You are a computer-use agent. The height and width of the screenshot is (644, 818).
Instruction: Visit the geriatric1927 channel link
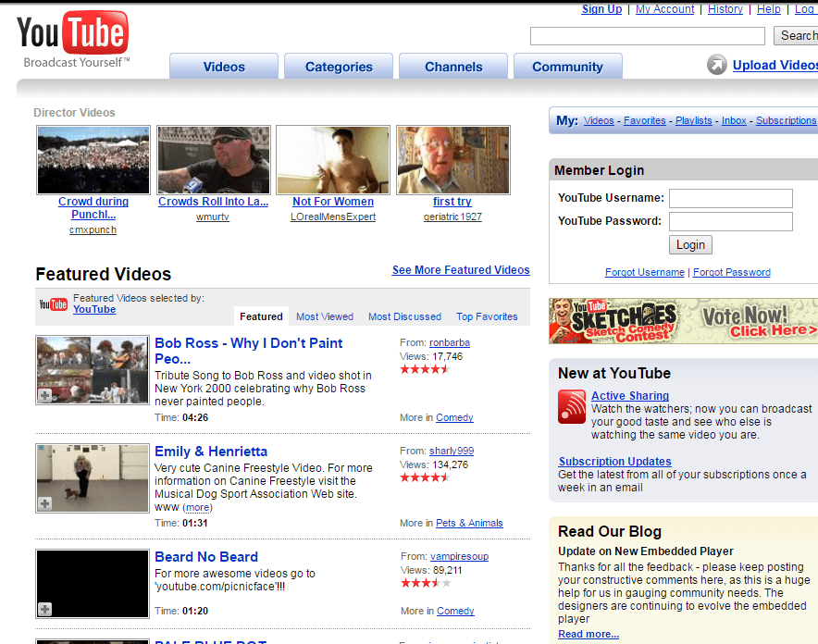tap(452, 217)
